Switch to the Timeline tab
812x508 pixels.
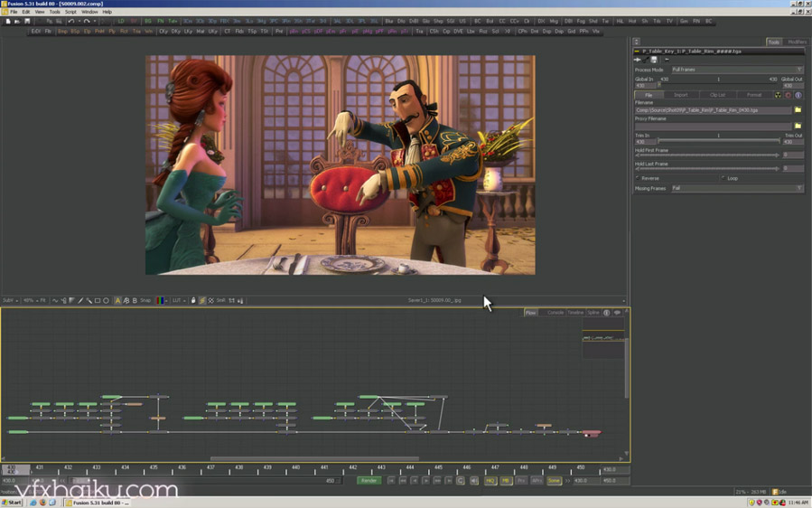pyautogui.click(x=575, y=313)
